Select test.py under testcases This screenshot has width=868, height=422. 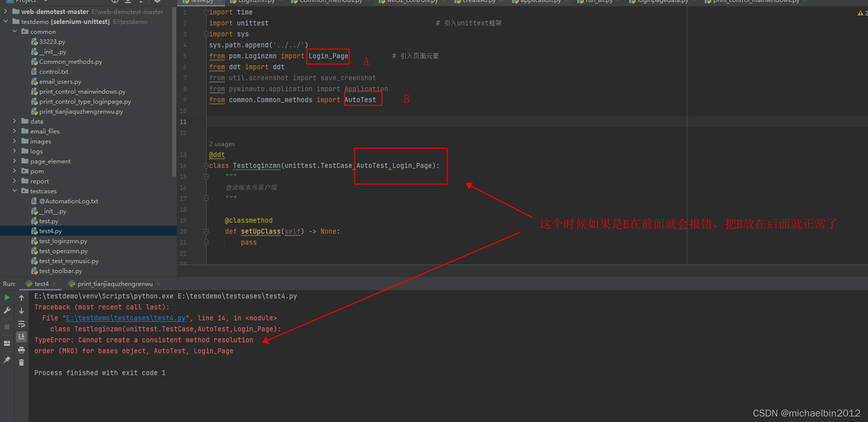pyautogui.click(x=49, y=221)
